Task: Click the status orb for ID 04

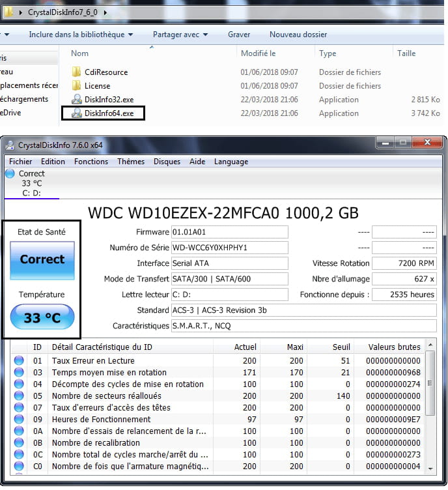Action: click(x=19, y=384)
